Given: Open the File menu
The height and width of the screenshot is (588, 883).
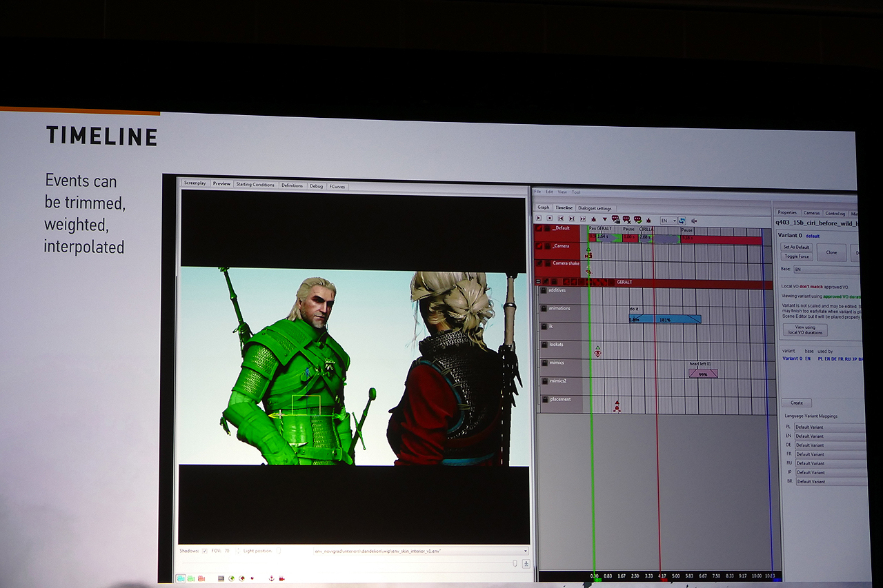Looking at the screenshot, I should [x=537, y=192].
